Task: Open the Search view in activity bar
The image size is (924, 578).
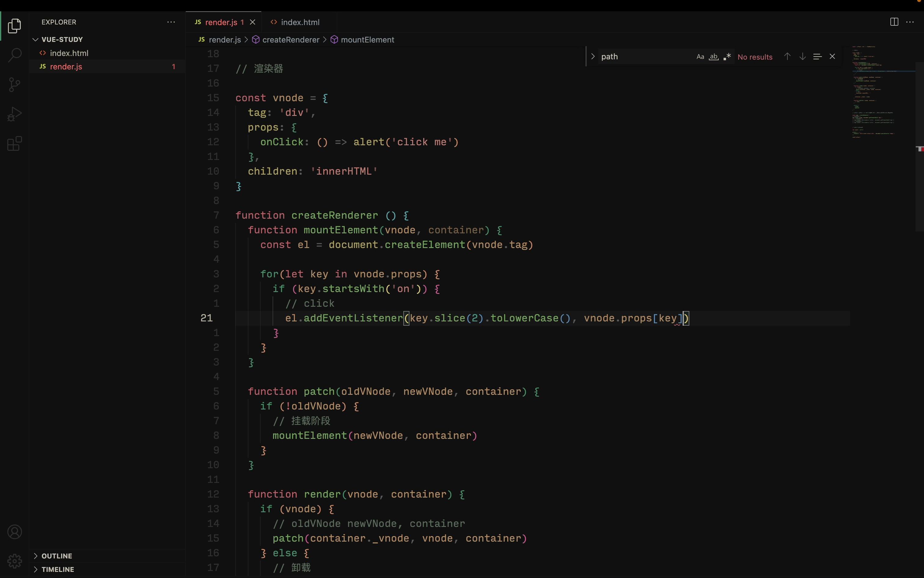Action: [x=14, y=55]
